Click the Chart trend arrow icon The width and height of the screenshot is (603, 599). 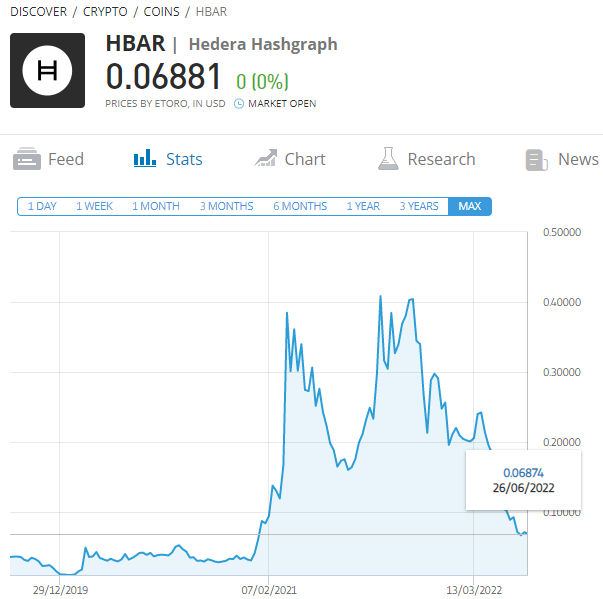point(265,158)
